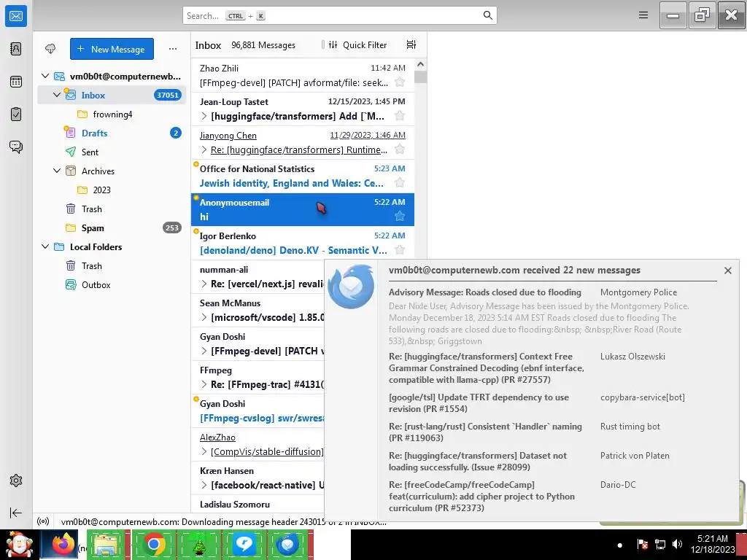
Task: Open File Explorer taskbar icon
Action: [x=107, y=545]
